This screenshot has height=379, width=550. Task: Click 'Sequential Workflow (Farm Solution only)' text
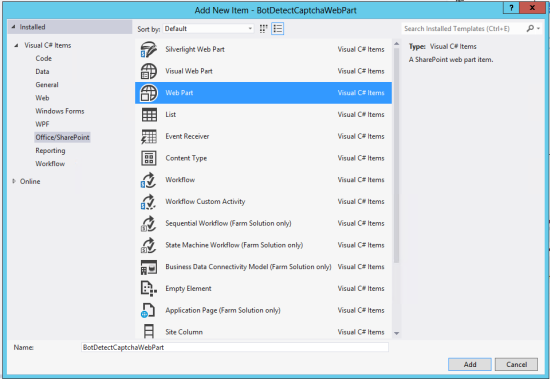228,224
